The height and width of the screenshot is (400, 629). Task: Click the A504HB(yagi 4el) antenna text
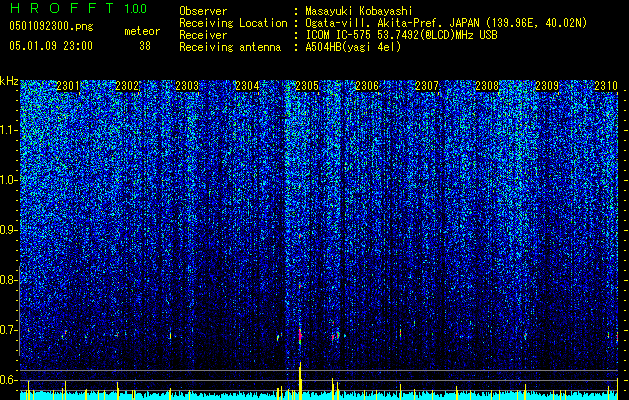click(353, 47)
